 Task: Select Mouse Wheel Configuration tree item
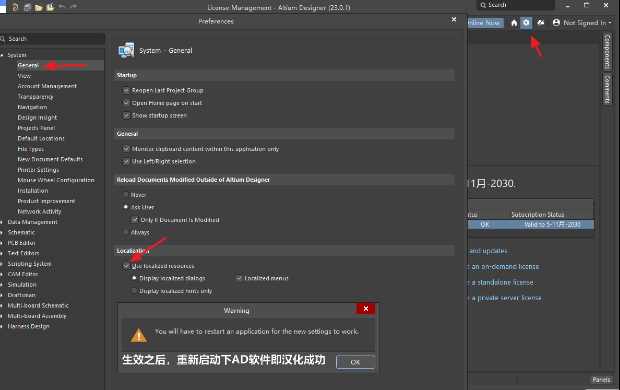pyautogui.click(x=56, y=180)
